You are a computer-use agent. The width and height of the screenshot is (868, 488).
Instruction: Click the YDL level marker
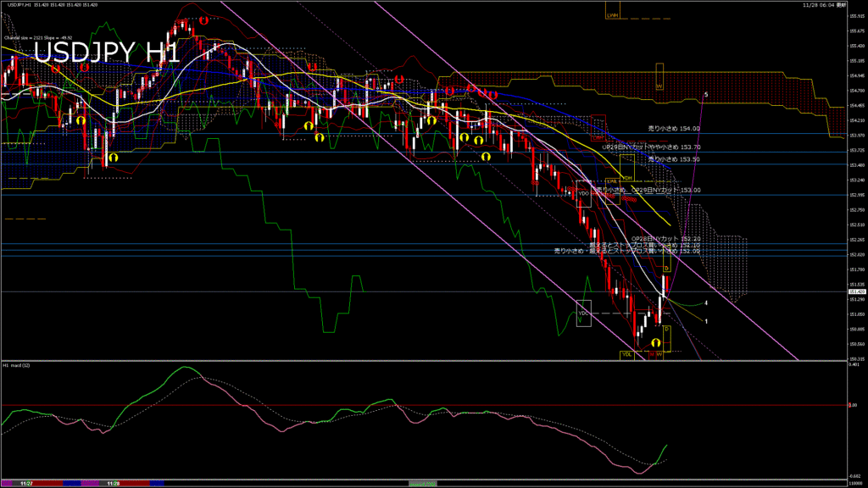point(626,355)
